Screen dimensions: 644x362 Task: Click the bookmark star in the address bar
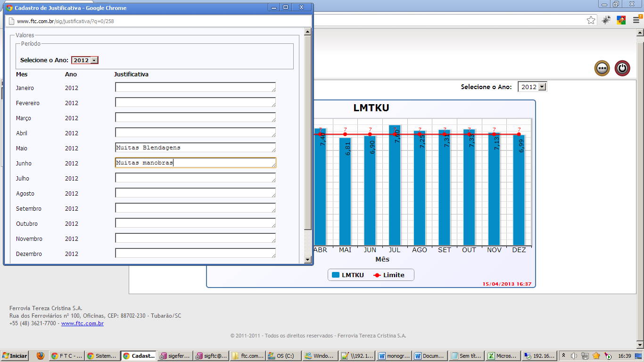[591, 20]
